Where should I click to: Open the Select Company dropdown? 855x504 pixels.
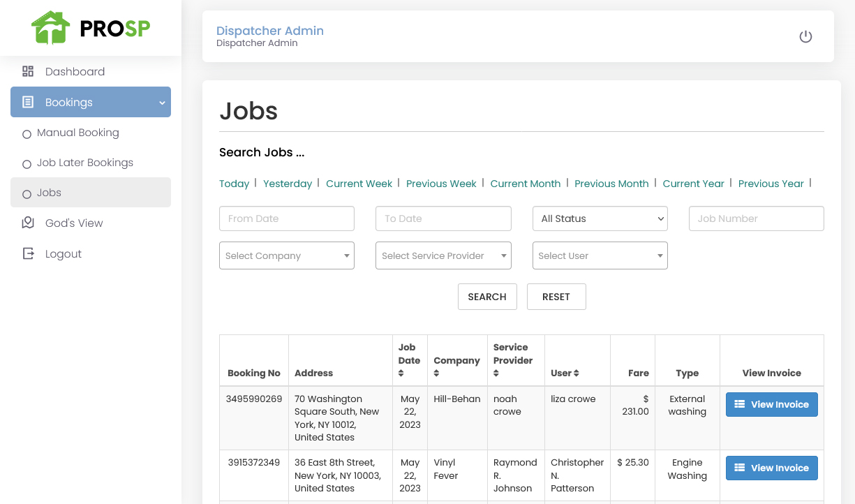tap(287, 255)
